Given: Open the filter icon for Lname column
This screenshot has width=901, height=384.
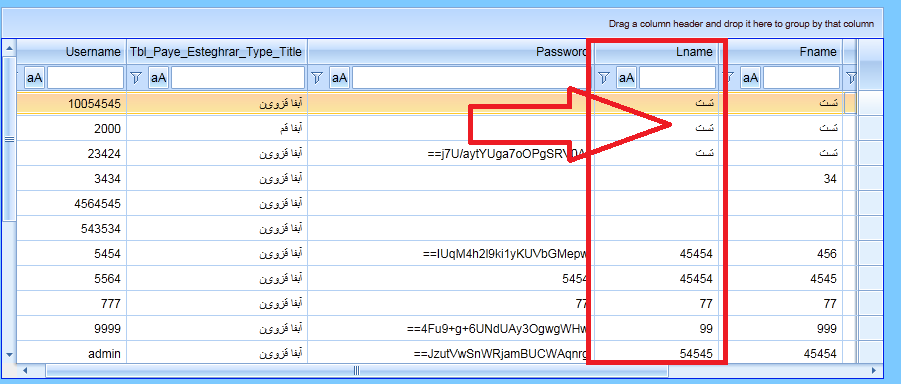Looking at the screenshot, I should [x=604, y=78].
